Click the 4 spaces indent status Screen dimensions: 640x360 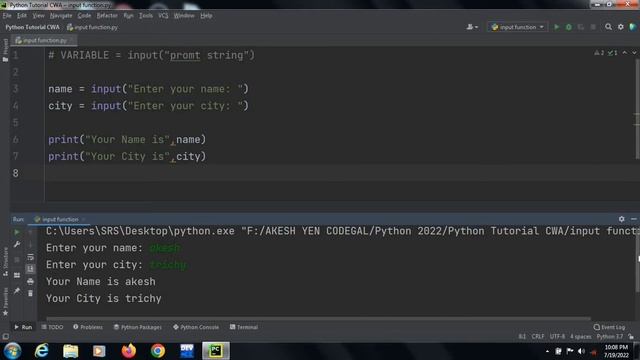580,336
